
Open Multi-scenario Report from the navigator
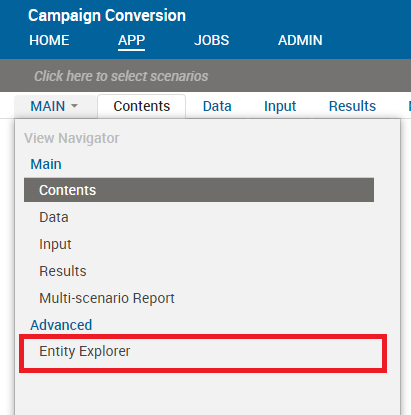(107, 298)
